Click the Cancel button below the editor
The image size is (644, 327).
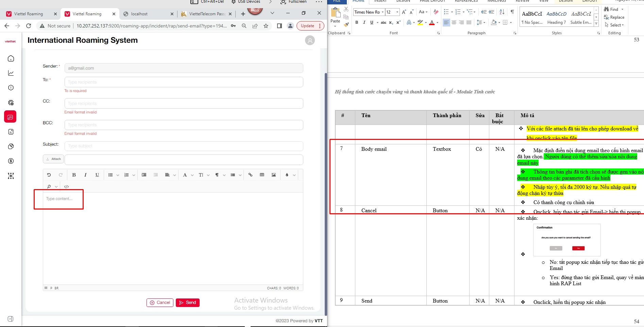pos(160,303)
